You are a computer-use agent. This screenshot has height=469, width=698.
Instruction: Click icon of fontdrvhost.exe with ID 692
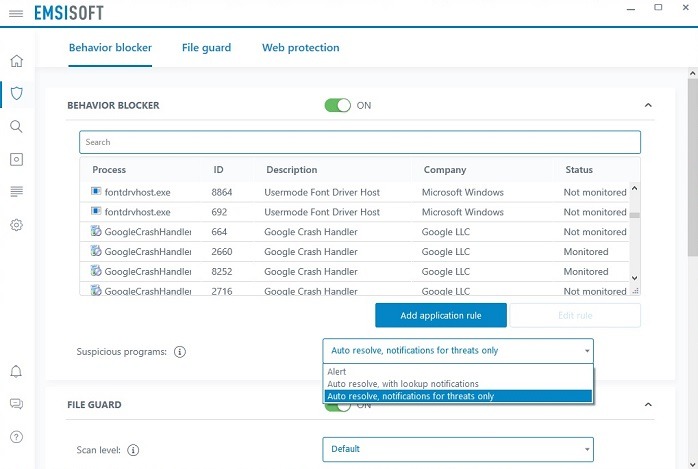96,211
